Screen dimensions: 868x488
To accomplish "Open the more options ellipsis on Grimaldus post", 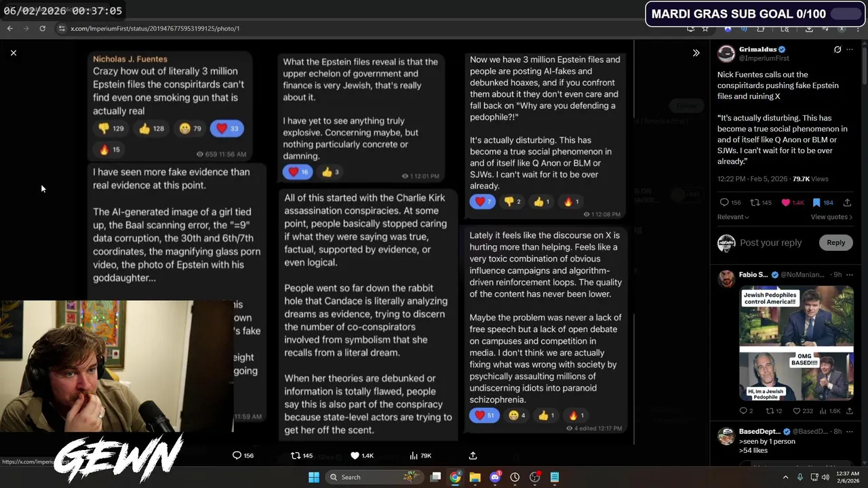I will [x=850, y=49].
